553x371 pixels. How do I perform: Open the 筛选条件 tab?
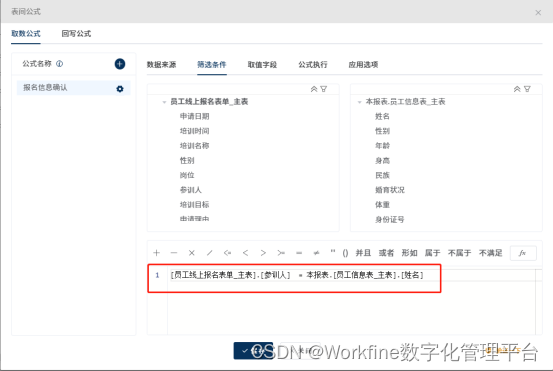click(x=212, y=65)
